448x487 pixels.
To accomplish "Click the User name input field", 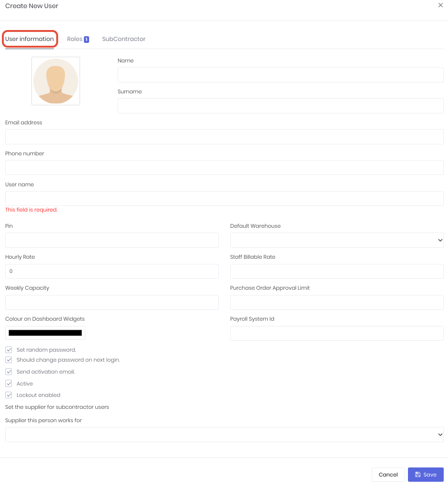I will 224,198.
